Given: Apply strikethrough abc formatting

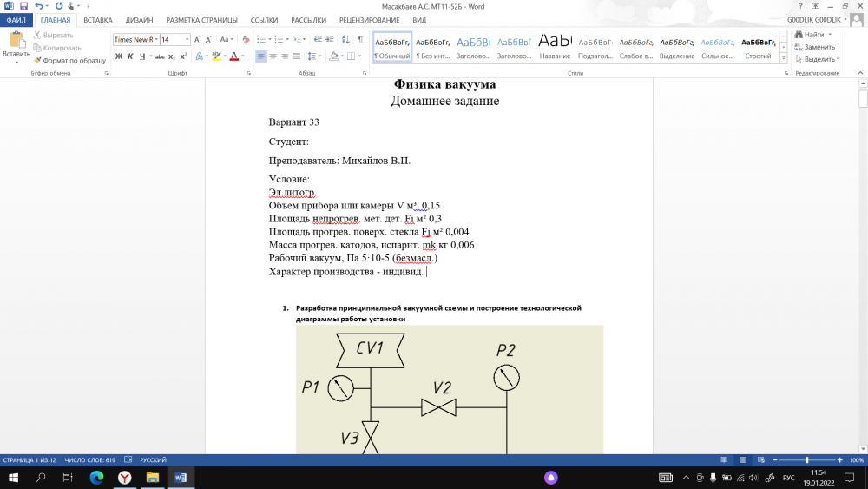Looking at the screenshot, I should (x=160, y=56).
